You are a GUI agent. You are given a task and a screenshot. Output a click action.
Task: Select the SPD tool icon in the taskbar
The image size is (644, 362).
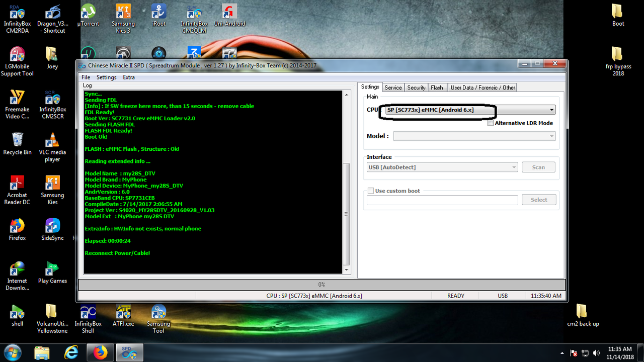129,352
